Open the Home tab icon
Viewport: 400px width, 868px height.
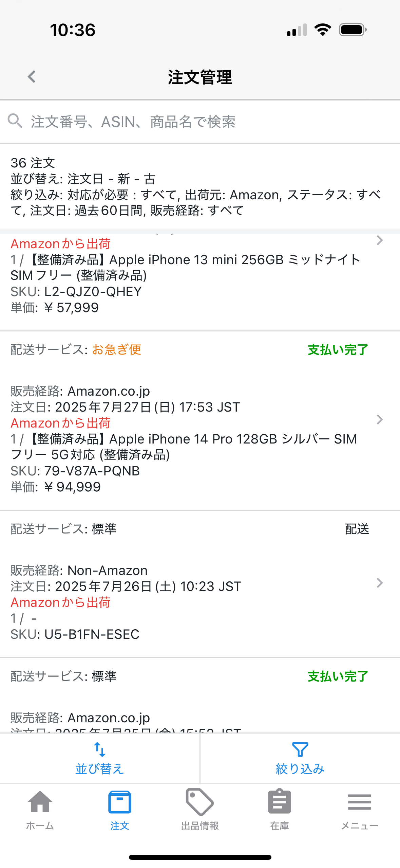pyautogui.click(x=40, y=803)
